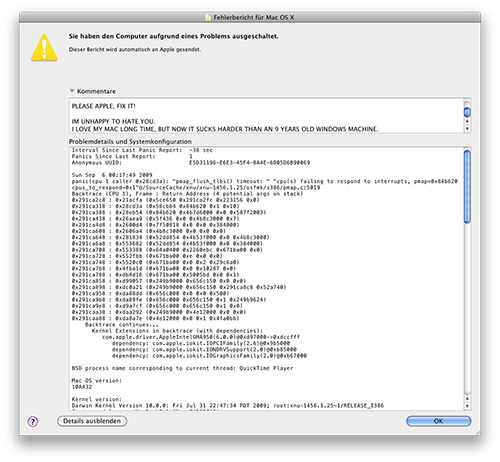500x462 pixels.
Task: Click the 'PLEASE APPLE, FIX IT!' comment line
Action: tap(104, 106)
